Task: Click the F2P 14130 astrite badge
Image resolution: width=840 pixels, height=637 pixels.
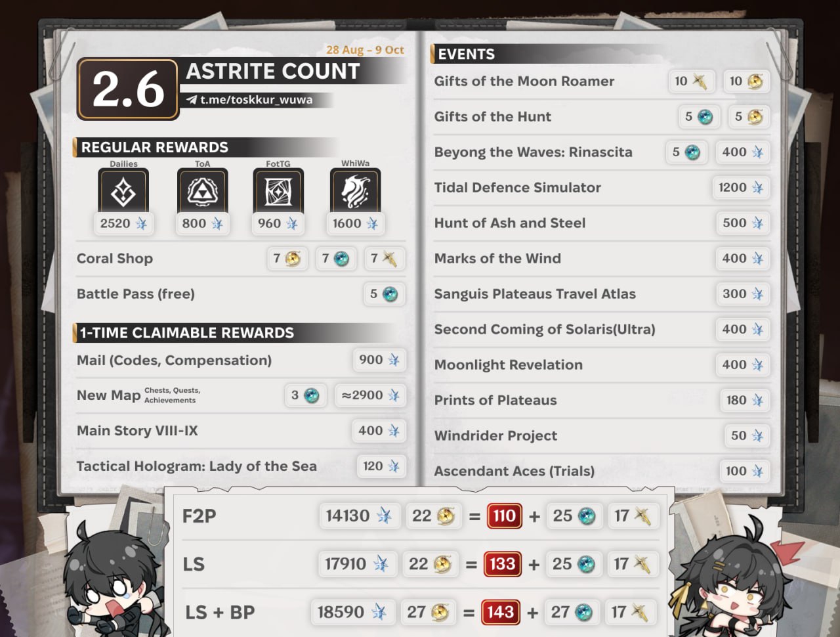Action: [358, 516]
